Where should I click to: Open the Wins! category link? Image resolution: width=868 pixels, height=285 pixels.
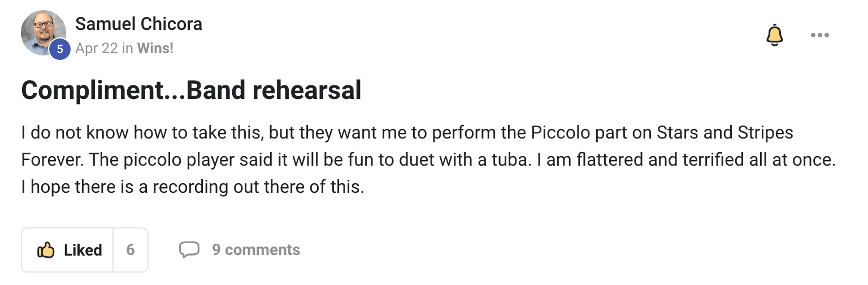(155, 49)
